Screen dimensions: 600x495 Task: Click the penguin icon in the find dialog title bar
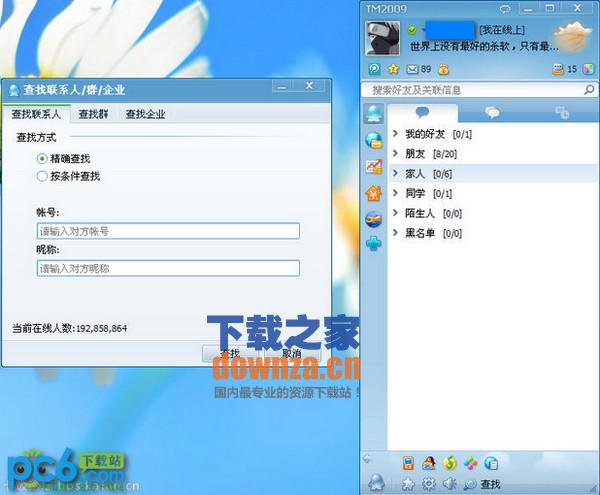pos(14,90)
